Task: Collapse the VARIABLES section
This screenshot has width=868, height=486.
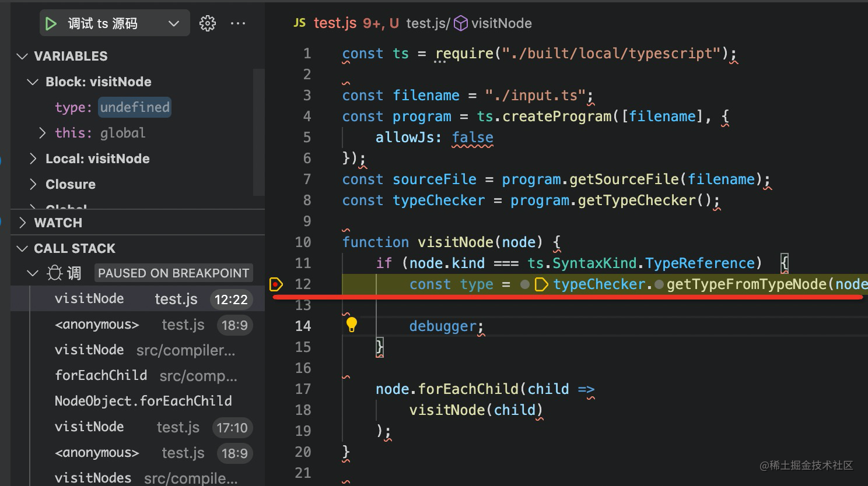Action: tap(23, 56)
